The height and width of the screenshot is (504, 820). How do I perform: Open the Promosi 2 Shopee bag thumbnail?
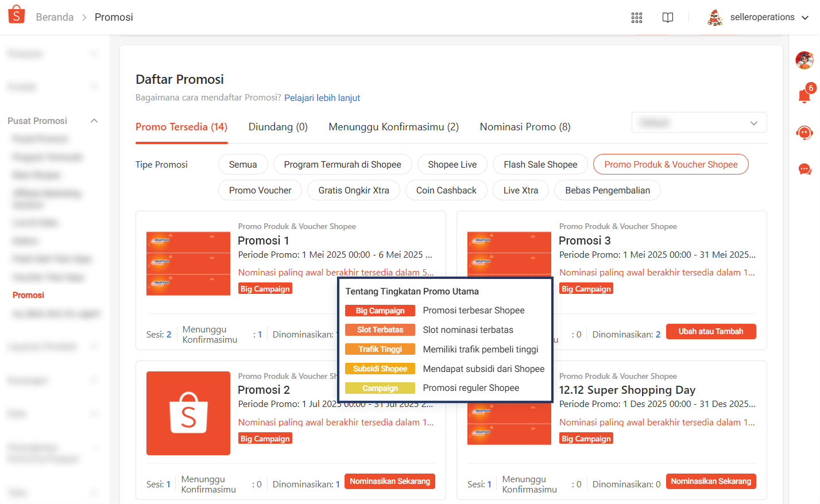(x=188, y=413)
